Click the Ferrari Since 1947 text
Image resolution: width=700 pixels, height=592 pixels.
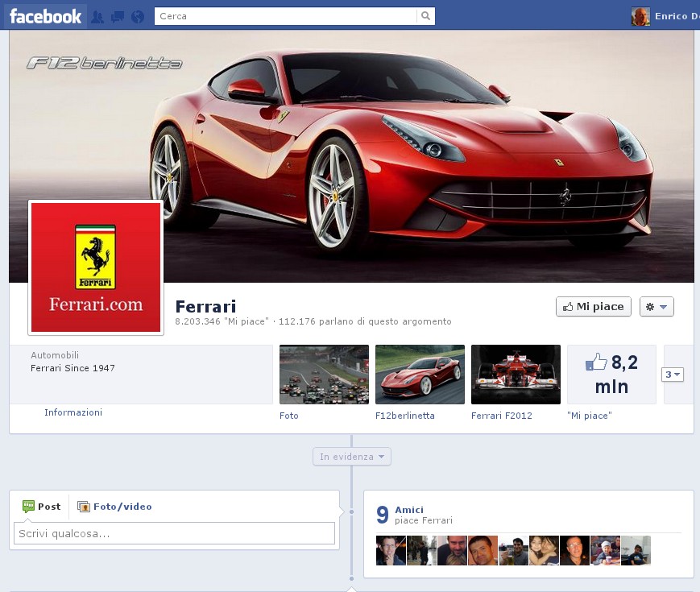coord(72,368)
